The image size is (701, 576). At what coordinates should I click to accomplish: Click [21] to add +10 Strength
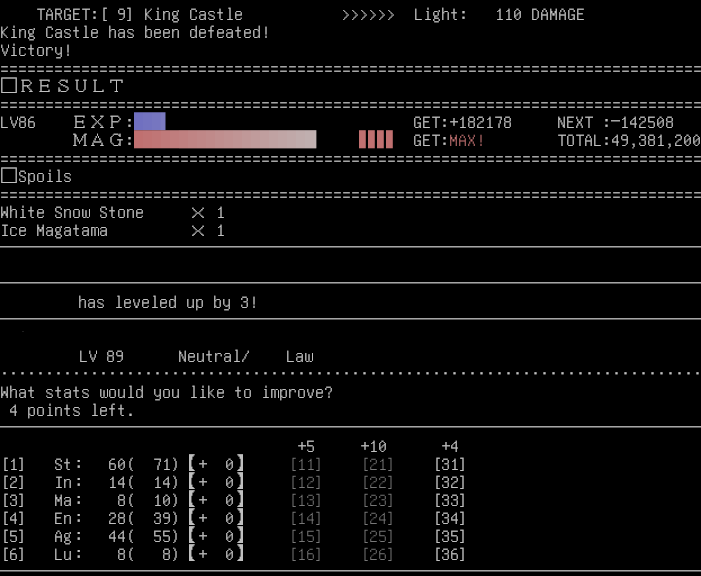[378, 464]
